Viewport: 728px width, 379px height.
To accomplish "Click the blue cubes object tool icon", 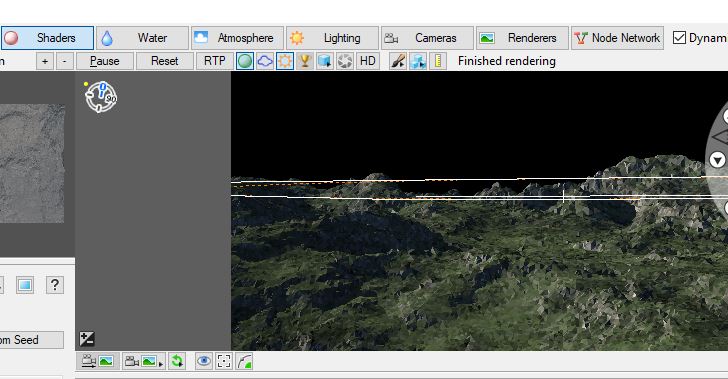I will point(418,61).
